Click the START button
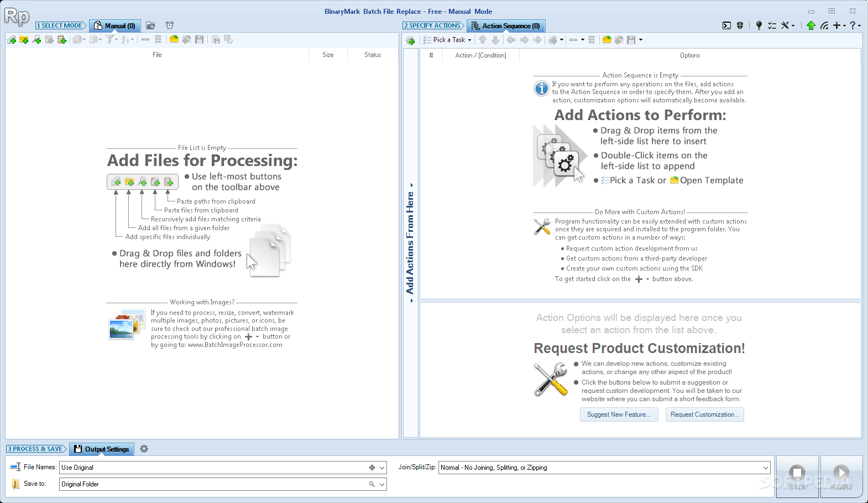The height and width of the screenshot is (503, 868). tap(841, 476)
